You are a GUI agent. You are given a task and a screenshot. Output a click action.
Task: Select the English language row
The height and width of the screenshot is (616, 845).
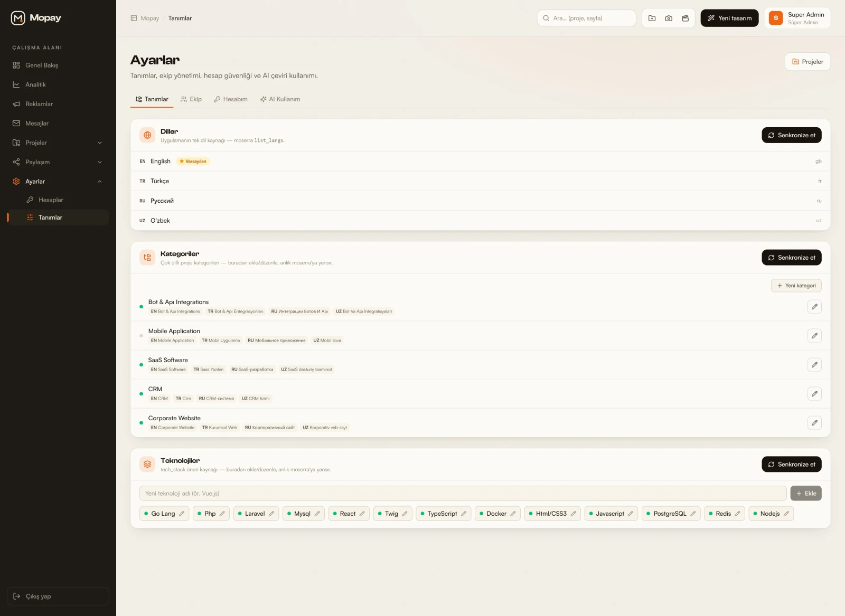coord(481,162)
